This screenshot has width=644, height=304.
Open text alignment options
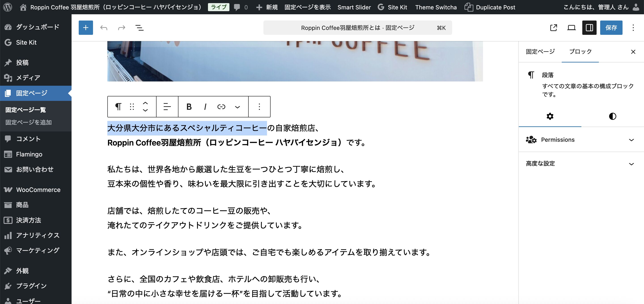pos(167,107)
